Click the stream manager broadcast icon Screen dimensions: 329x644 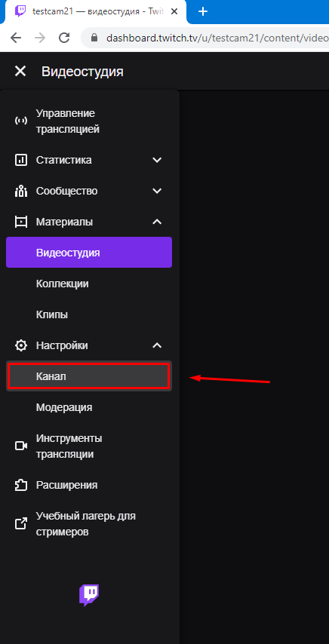pos(21,121)
